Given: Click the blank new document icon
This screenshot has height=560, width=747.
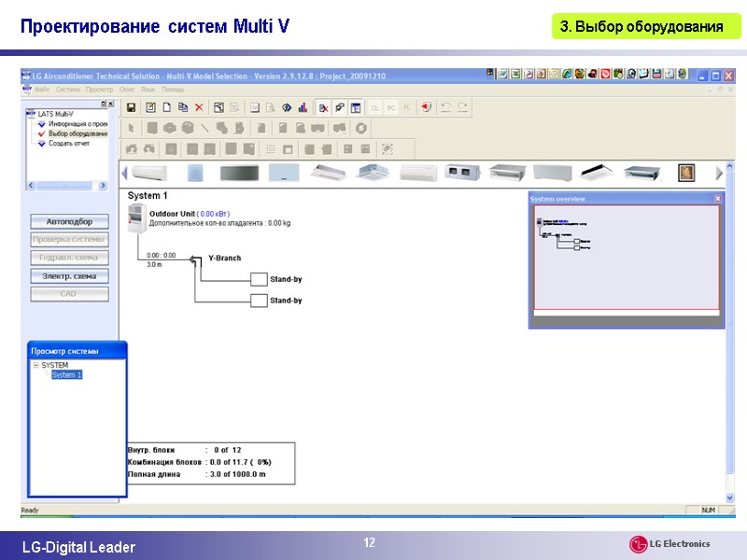Looking at the screenshot, I should point(167,108).
